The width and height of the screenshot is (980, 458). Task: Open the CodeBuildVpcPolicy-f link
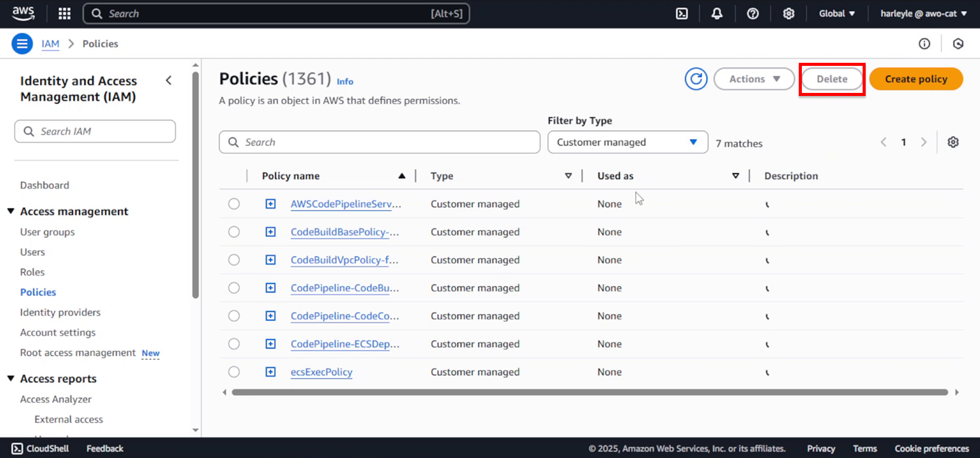345,260
